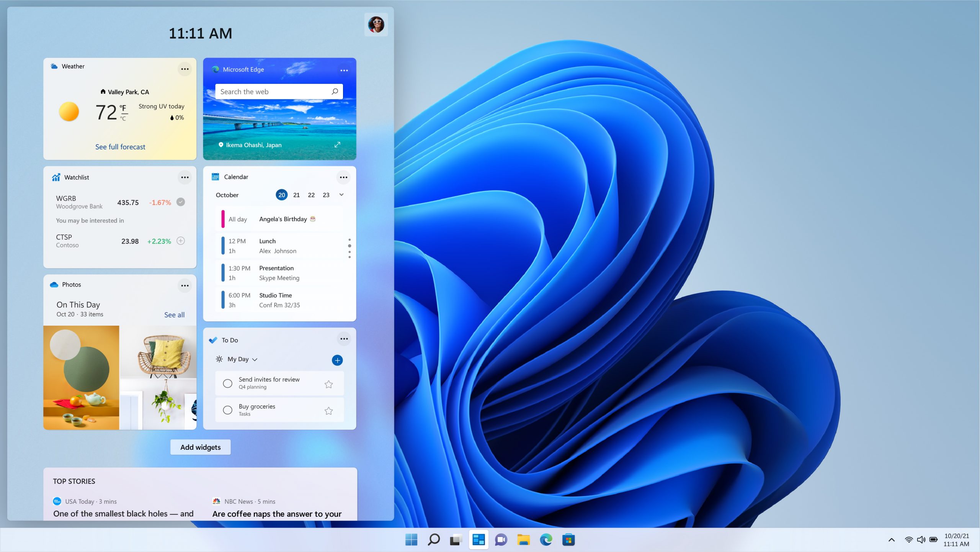980x552 pixels.
Task: Click the Add widgets button
Action: 200,446
